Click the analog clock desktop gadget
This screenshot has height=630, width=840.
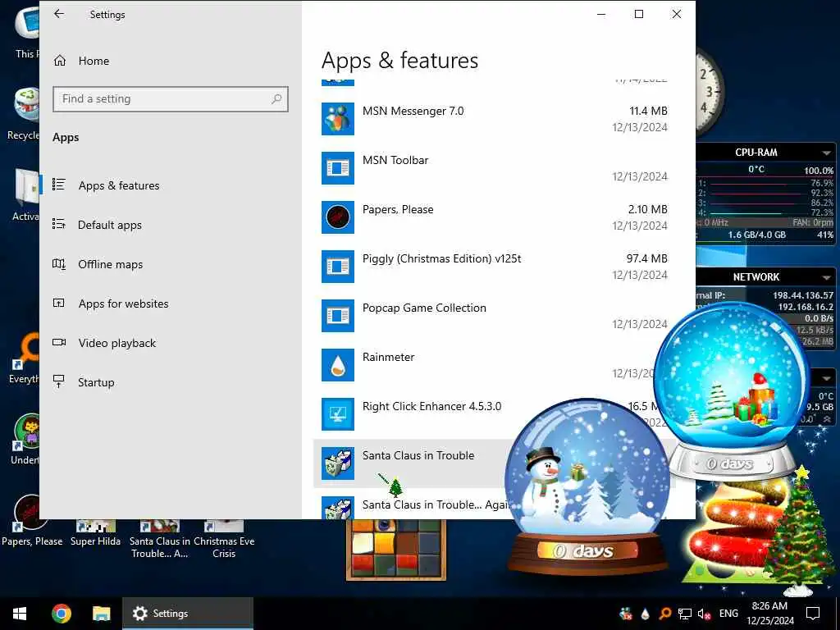point(710,91)
